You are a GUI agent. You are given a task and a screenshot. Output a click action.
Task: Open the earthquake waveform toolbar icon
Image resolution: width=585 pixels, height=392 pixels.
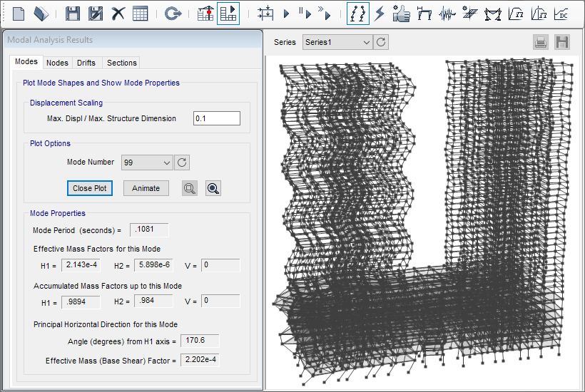(447, 13)
